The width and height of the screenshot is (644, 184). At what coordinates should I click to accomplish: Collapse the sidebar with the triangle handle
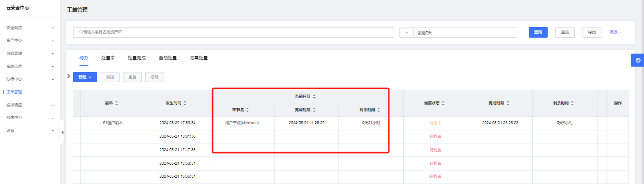62,132
